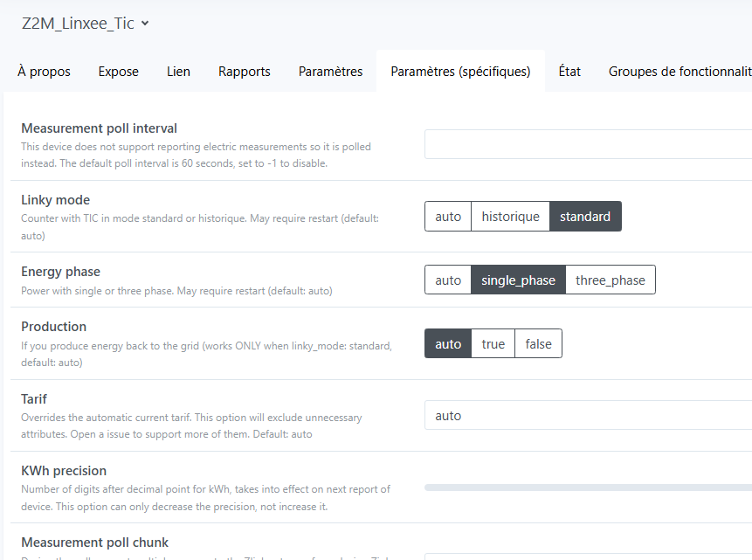Open the Z2M_Linxee_Tic device dropdown
752x560 pixels.
click(86, 24)
